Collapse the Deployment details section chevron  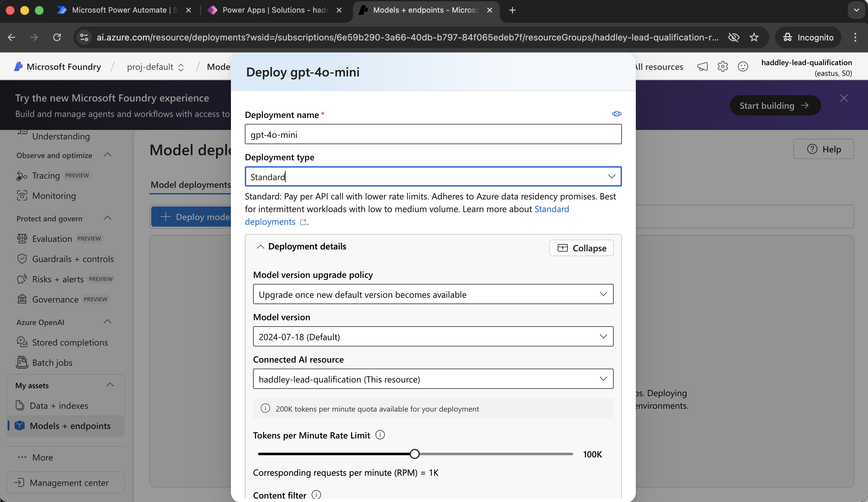click(x=260, y=247)
